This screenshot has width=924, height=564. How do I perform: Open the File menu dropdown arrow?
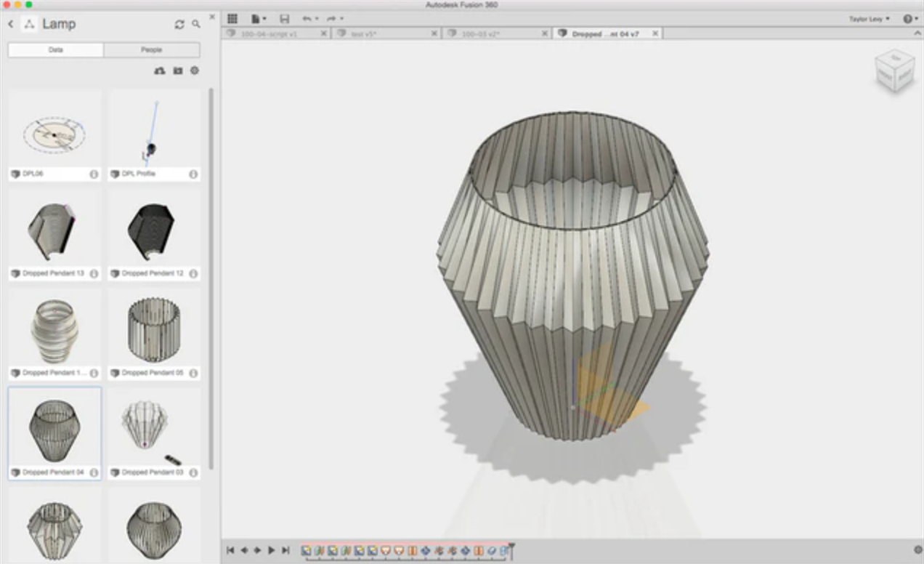[x=266, y=19]
